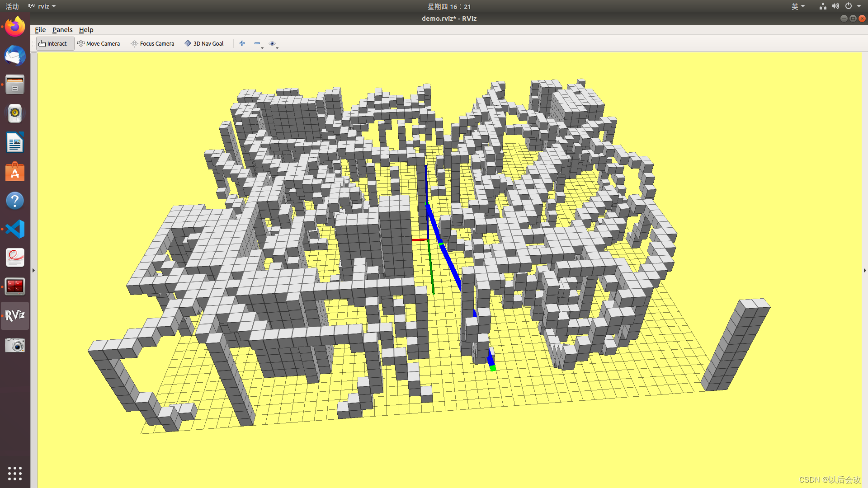Expand the collapsed left side panel

pos(33,270)
